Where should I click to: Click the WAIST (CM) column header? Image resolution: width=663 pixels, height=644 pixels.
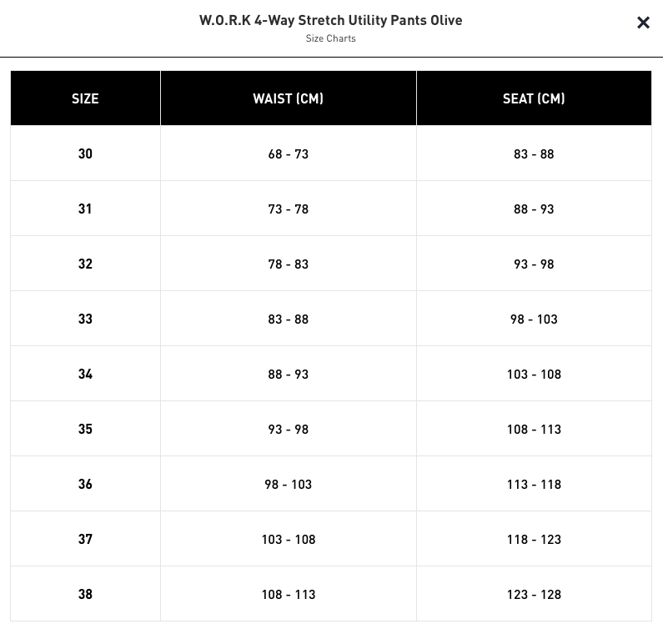click(289, 98)
